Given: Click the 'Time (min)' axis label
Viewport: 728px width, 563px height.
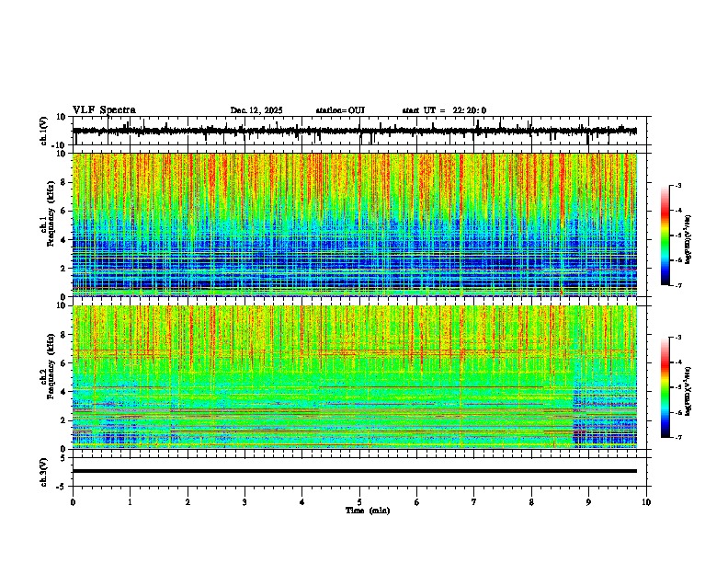Looking at the screenshot, I should tap(368, 511).
